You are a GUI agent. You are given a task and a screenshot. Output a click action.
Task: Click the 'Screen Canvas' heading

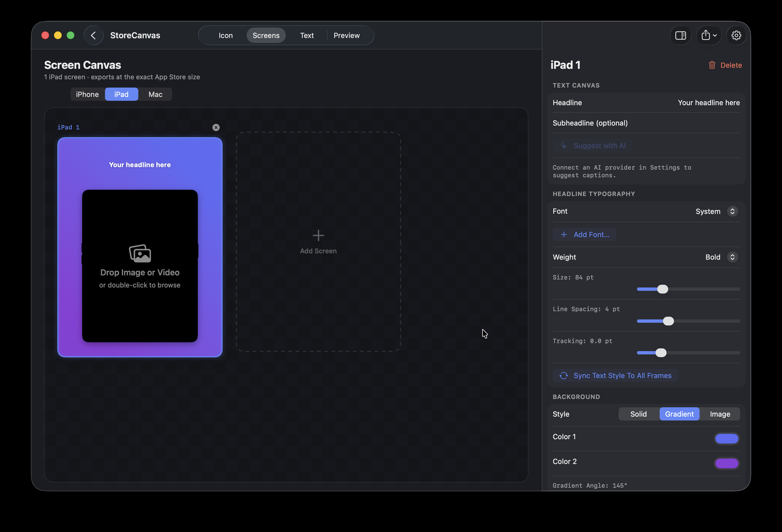(x=83, y=65)
